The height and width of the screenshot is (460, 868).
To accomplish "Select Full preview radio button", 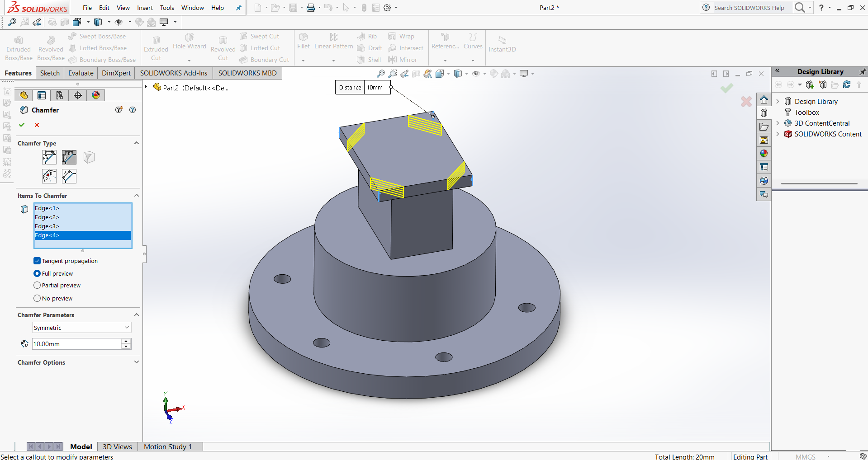I will click(x=37, y=273).
